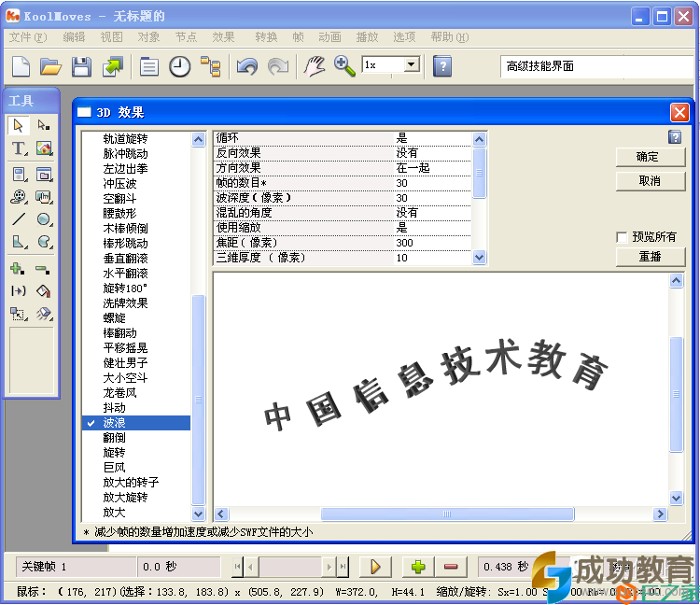This screenshot has height=605, width=700.
Task: Click the green add keyframe plus icon
Action: [418, 567]
